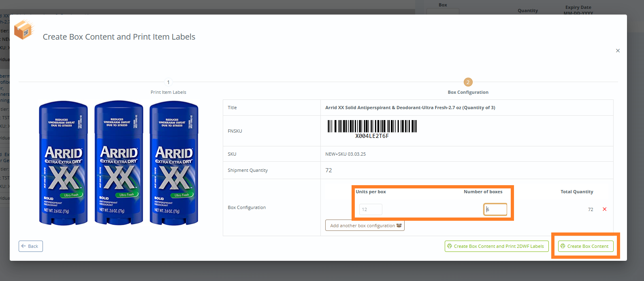Image resolution: width=644 pixels, height=281 pixels.
Task: Click printer icon on Print 2DWF Labels button
Action: [x=450, y=246]
